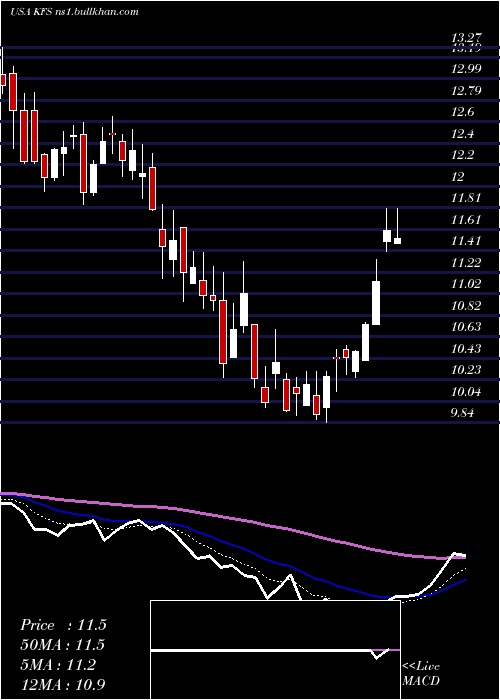Select the 12.4 price axis label
Screen dimensions: 500x700
462,133
